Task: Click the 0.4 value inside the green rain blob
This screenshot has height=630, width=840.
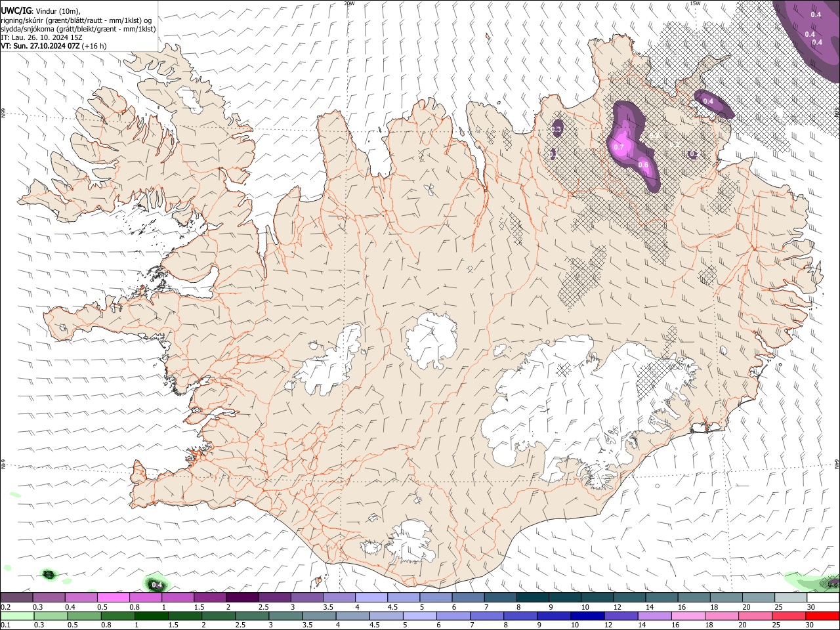Action: coord(156,585)
